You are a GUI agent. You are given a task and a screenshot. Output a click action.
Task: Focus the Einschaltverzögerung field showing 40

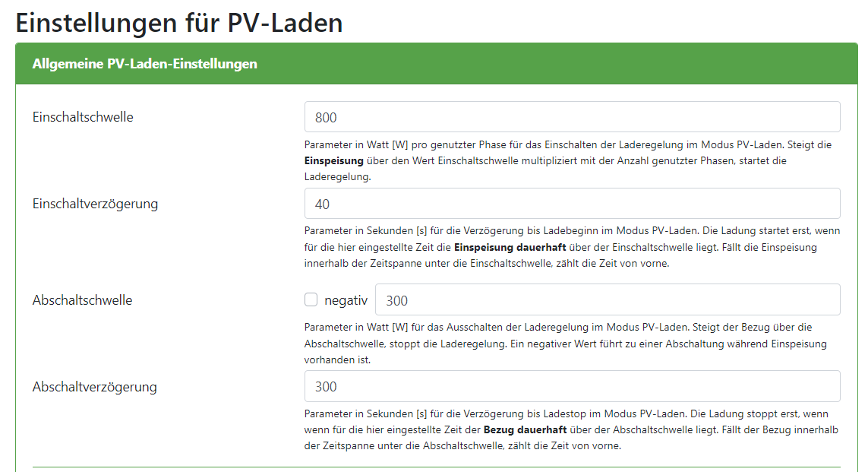[x=572, y=204]
